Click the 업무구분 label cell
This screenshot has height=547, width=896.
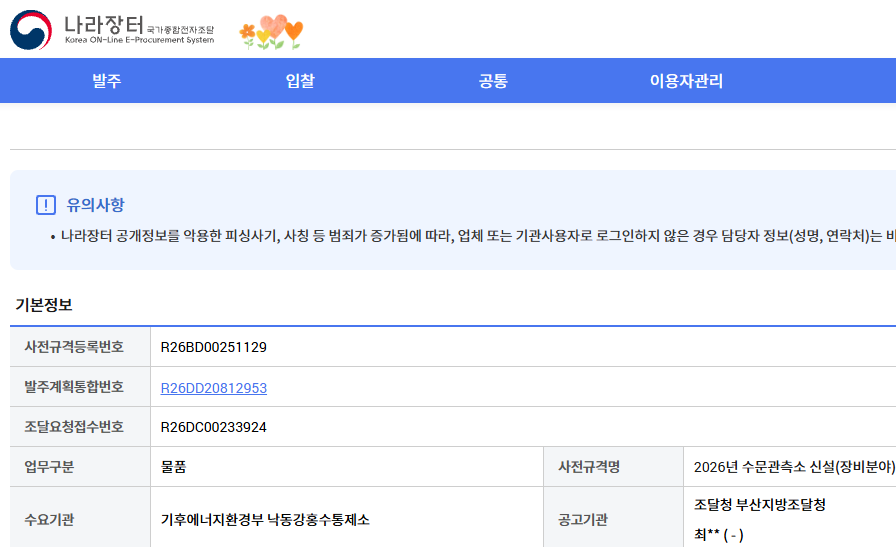(80, 467)
